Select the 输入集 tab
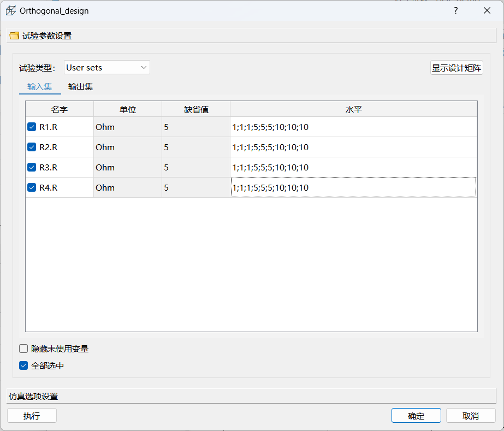Image resolution: width=504 pixels, height=431 pixels. pos(40,87)
